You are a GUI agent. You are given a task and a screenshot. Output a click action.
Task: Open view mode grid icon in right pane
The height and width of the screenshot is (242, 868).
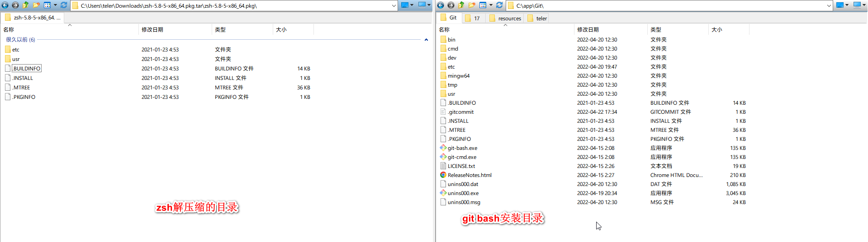pos(483,5)
